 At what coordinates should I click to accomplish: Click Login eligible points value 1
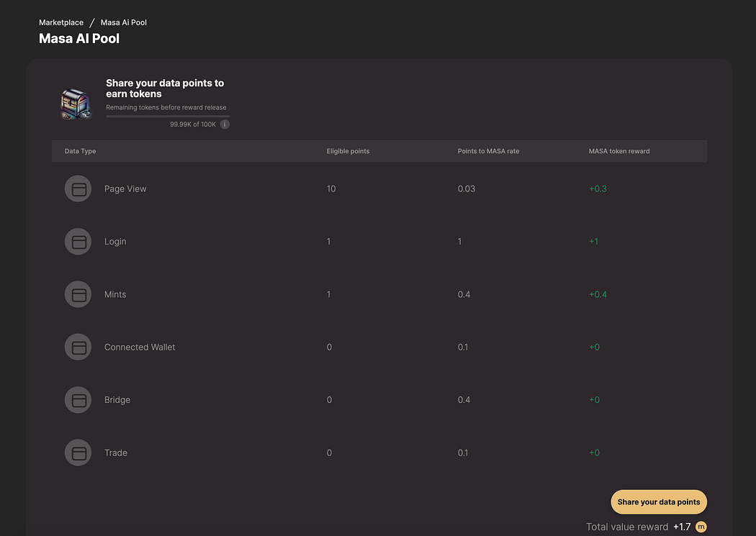tap(329, 241)
